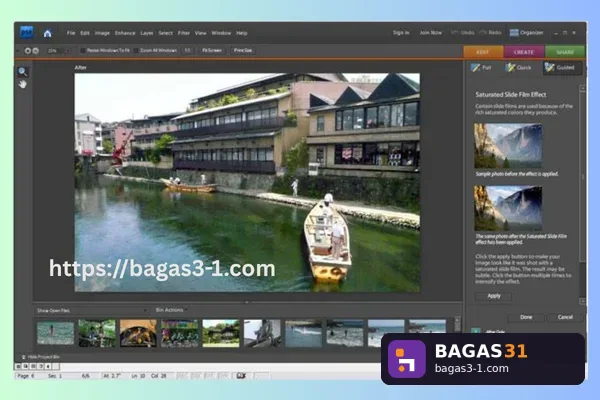The image size is (600, 400).
Task: Click the home icon in the title bar
Action: point(47,33)
